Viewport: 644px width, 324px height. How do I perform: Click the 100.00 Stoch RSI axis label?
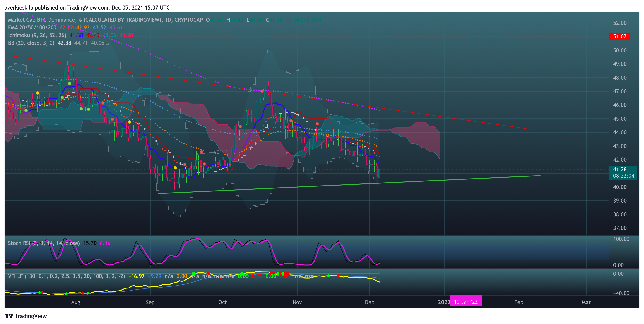tap(621, 239)
